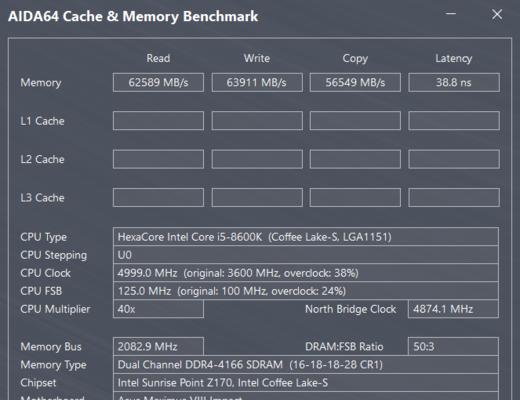Select the CPU Multiplier 40x field
Screen dimensions: 520x400
click(x=158, y=309)
